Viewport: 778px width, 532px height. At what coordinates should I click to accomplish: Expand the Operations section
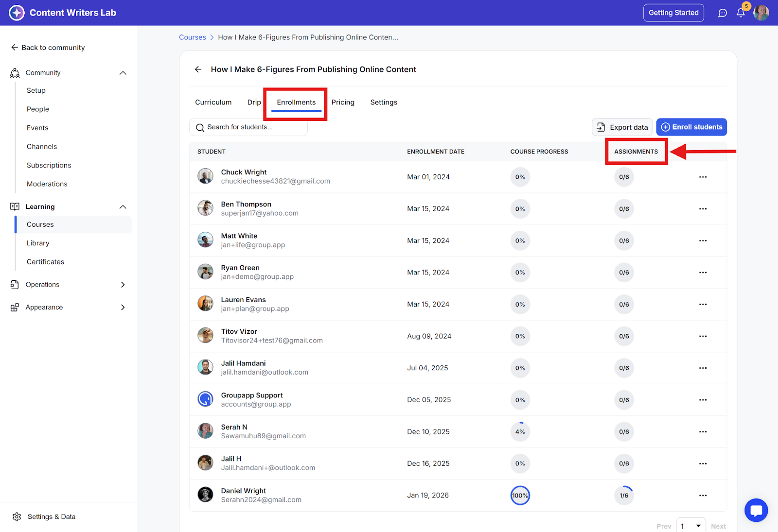pos(123,285)
